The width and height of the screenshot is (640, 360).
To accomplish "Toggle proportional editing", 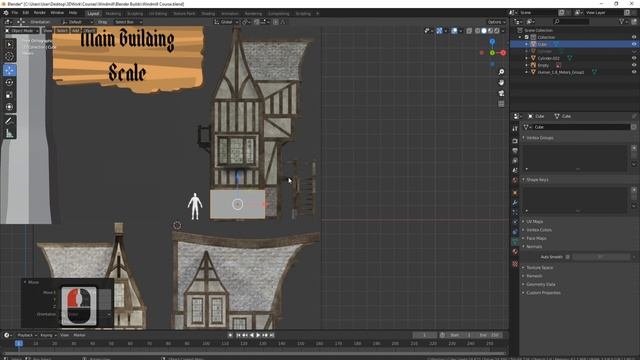I will [276, 22].
